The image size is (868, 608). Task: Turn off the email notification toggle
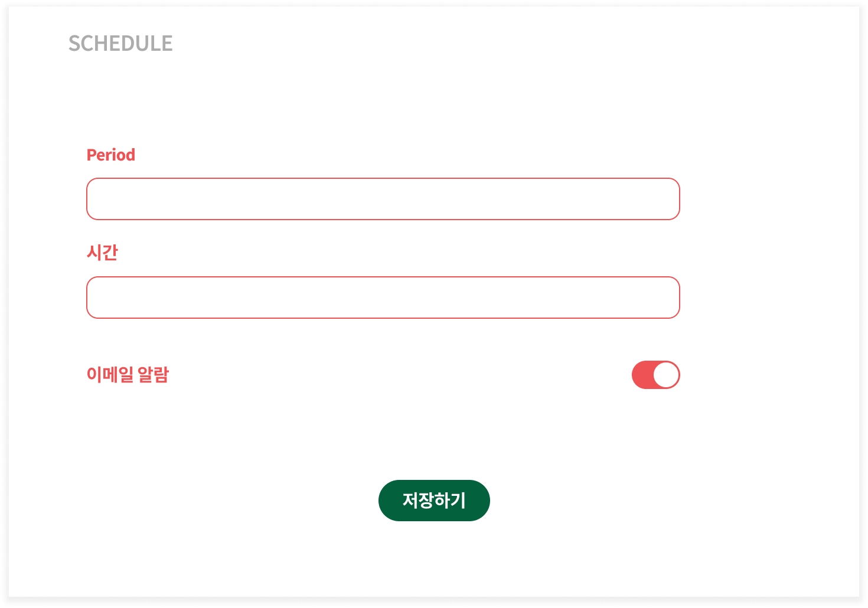655,375
